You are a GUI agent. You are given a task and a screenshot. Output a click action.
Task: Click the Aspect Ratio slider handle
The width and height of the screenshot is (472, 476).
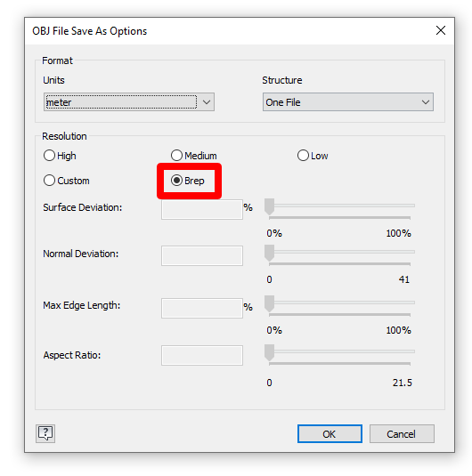[x=269, y=352]
